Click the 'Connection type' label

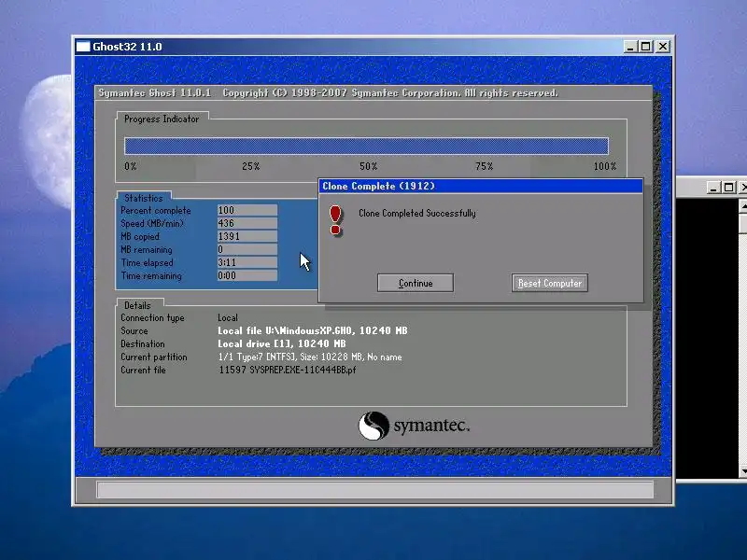pyautogui.click(x=152, y=317)
